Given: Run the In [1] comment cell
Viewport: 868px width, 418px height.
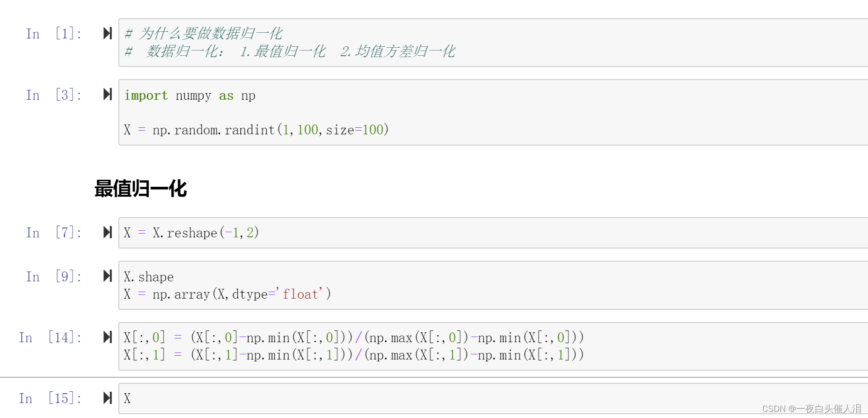Looking at the screenshot, I should [108, 33].
